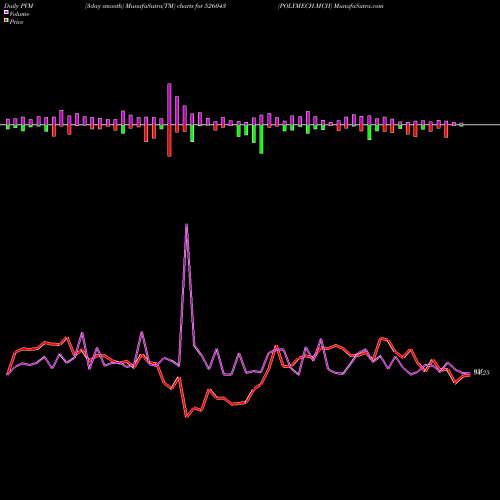This screenshot has width=500, height=500.
Task: Select the Price legend label
Action: (16, 22)
